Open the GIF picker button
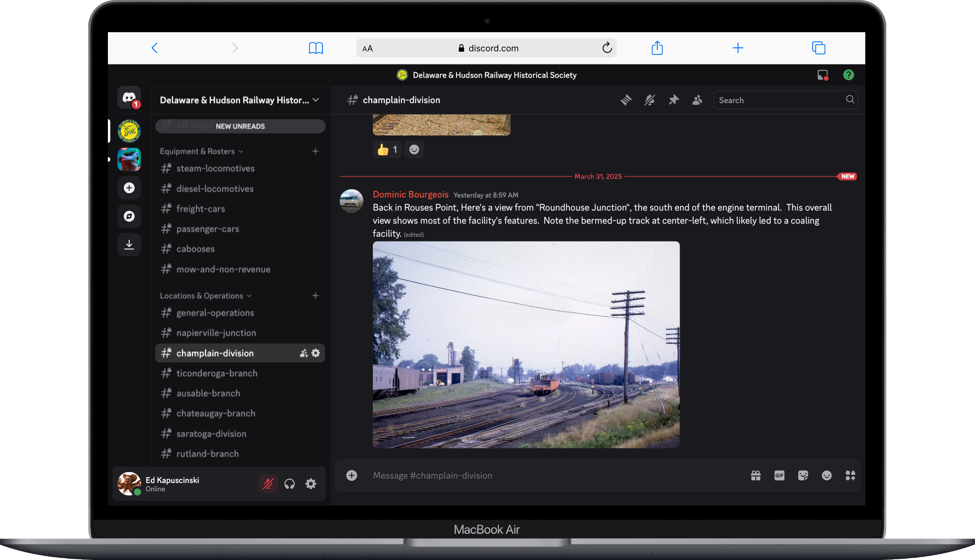 pos(779,476)
